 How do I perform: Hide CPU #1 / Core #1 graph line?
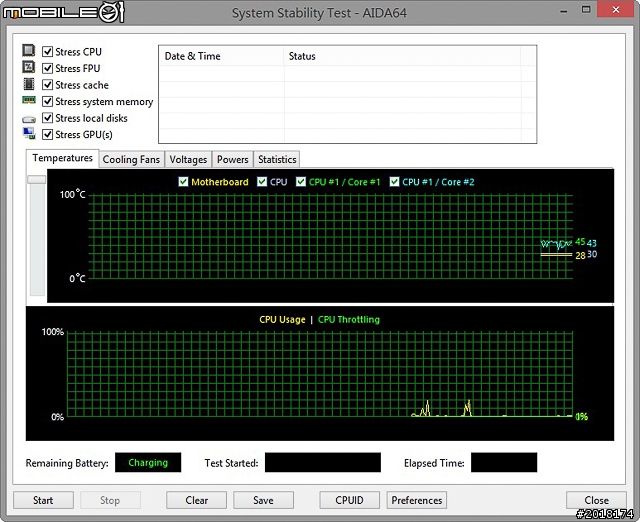coord(301,182)
